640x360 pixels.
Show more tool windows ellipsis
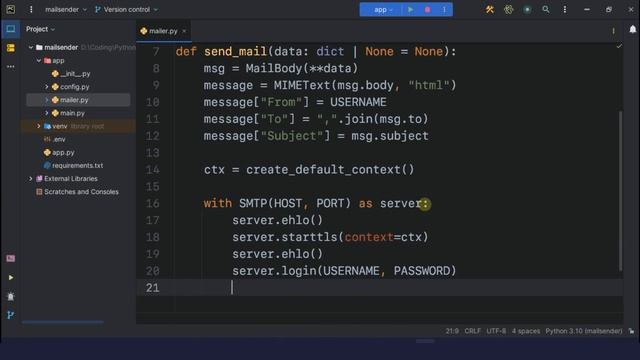click(11, 66)
